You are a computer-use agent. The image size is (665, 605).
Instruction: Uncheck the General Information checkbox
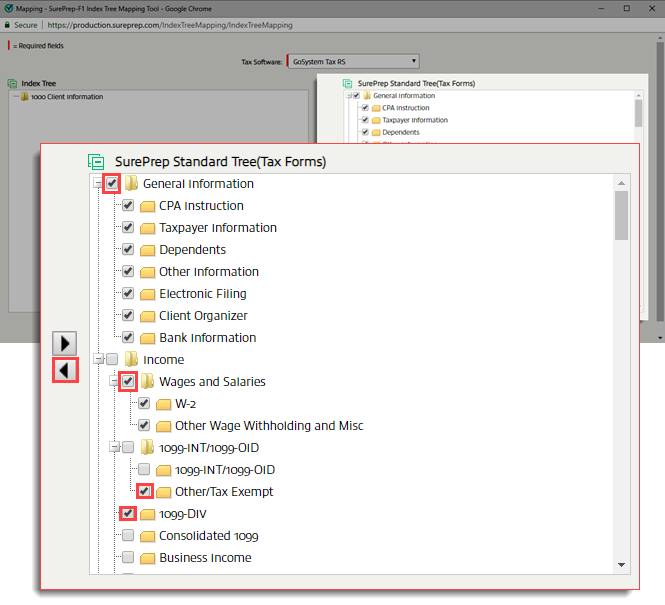pos(112,184)
